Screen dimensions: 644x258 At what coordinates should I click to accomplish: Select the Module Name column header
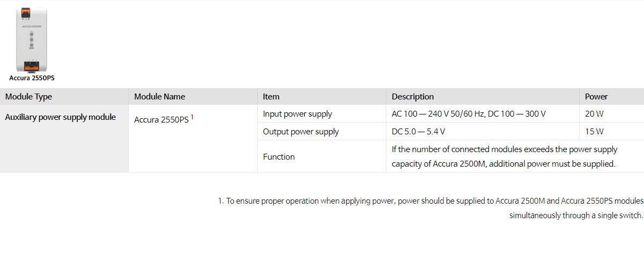[x=159, y=97]
